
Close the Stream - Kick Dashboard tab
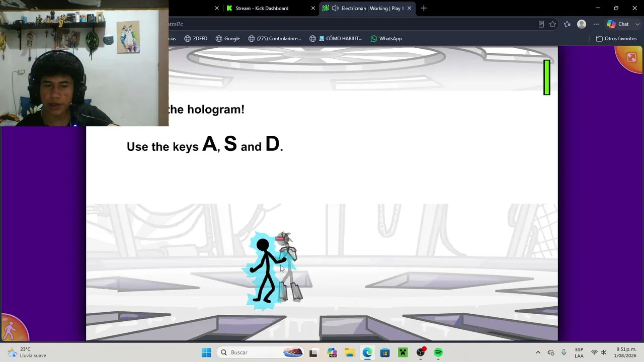coord(313,8)
